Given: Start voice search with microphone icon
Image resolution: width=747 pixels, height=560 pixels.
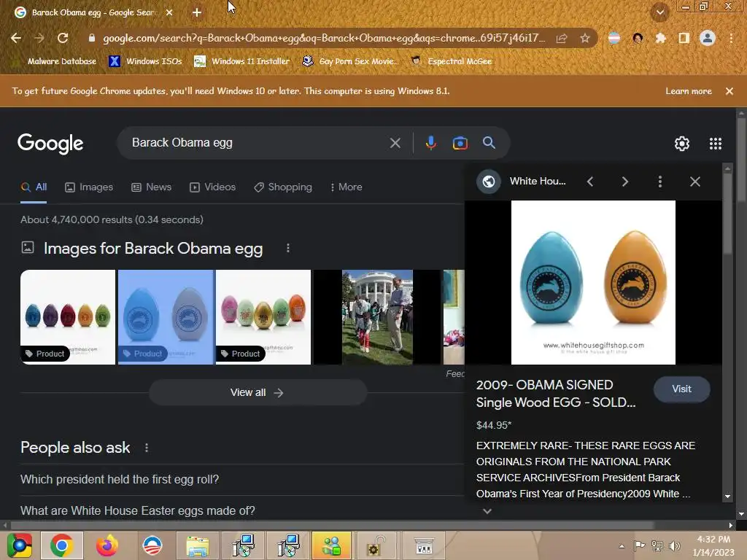Looking at the screenshot, I should tap(430, 143).
